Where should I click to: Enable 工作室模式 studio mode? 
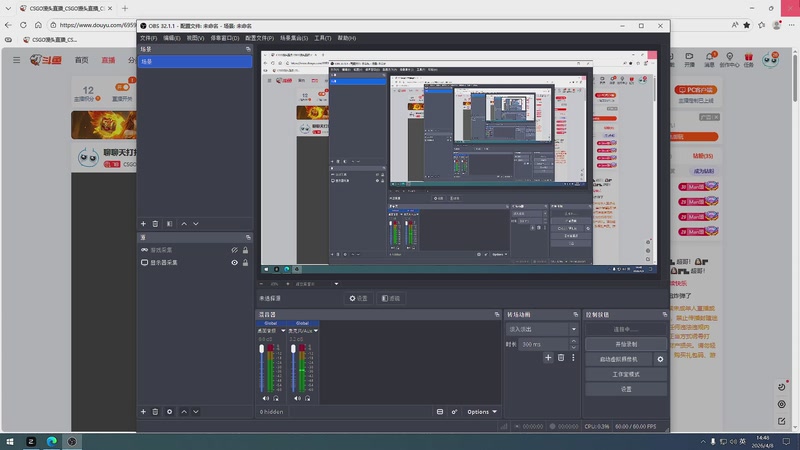tap(626, 374)
